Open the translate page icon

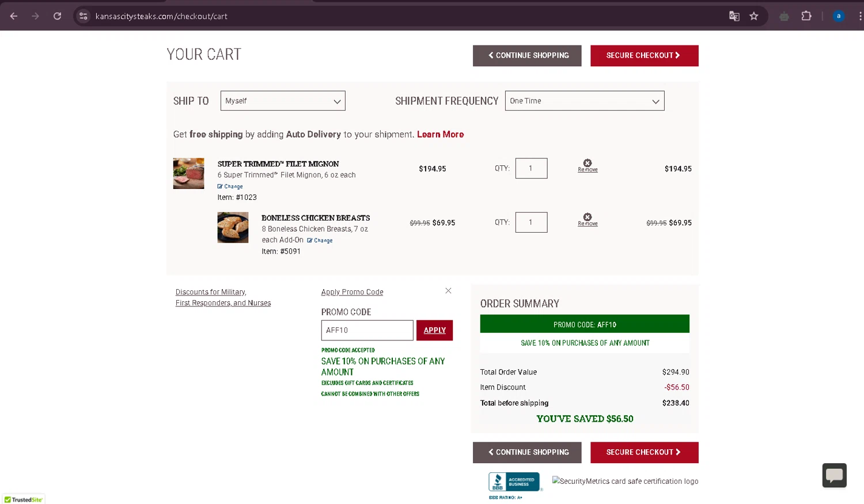pyautogui.click(x=734, y=16)
